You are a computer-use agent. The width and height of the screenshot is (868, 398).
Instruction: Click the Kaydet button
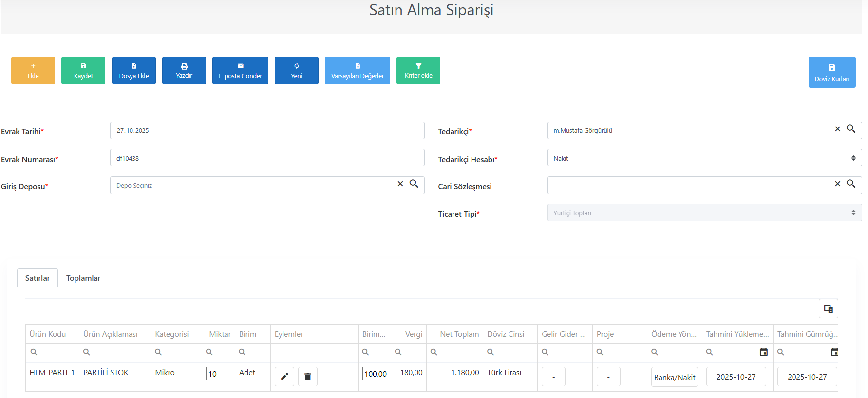point(83,71)
